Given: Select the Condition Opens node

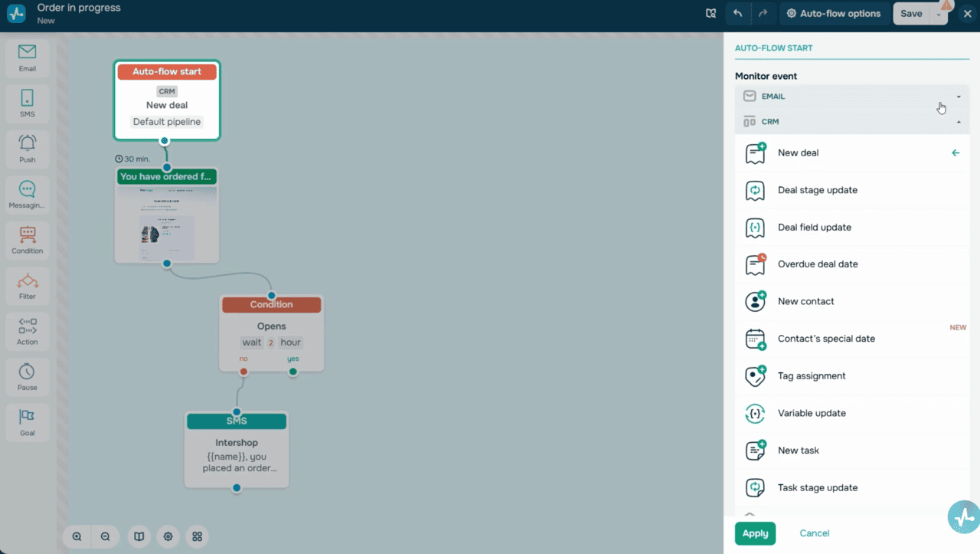Looking at the screenshot, I should coord(271,334).
